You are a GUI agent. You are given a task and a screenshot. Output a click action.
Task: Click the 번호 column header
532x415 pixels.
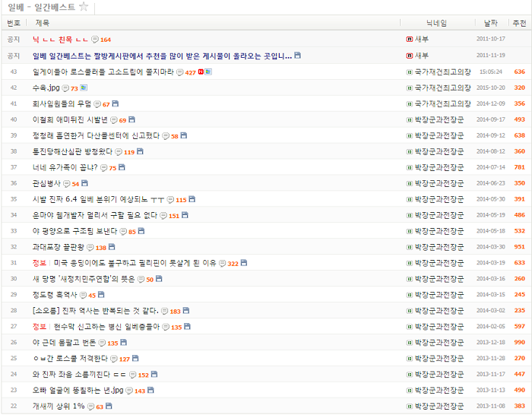coord(14,23)
